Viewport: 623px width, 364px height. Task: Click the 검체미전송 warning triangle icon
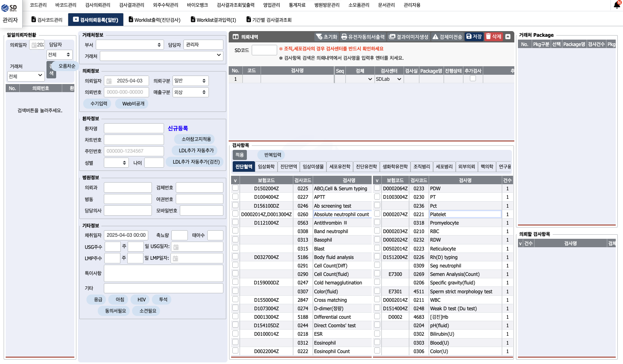[435, 37]
